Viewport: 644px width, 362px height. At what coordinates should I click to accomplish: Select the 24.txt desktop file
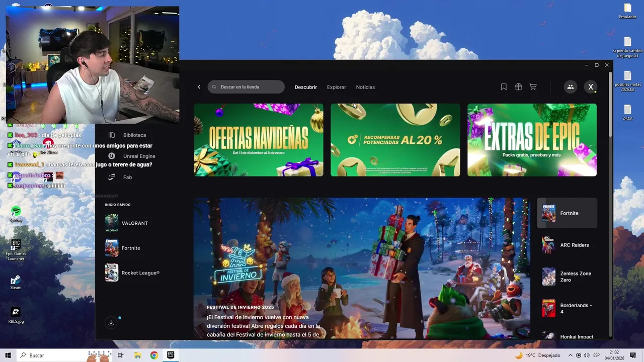coord(627,113)
